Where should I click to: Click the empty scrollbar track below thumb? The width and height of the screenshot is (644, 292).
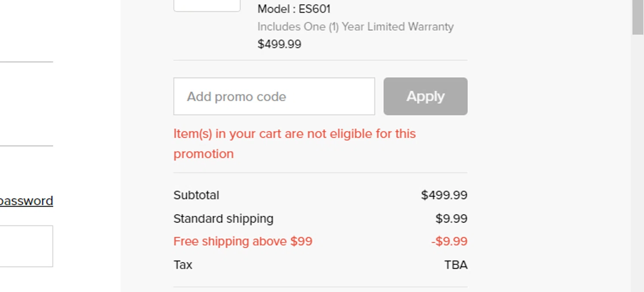(x=638, y=163)
